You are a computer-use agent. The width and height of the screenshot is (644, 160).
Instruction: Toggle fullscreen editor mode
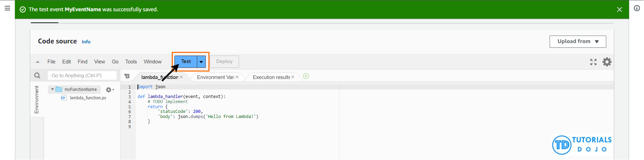[x=593, y=62]
